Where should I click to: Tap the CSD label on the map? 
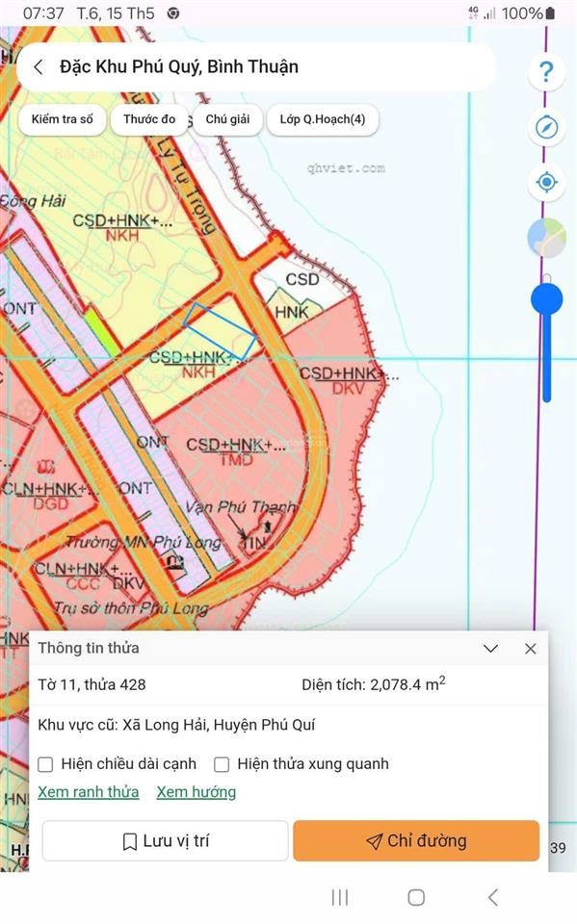[302, 279]
